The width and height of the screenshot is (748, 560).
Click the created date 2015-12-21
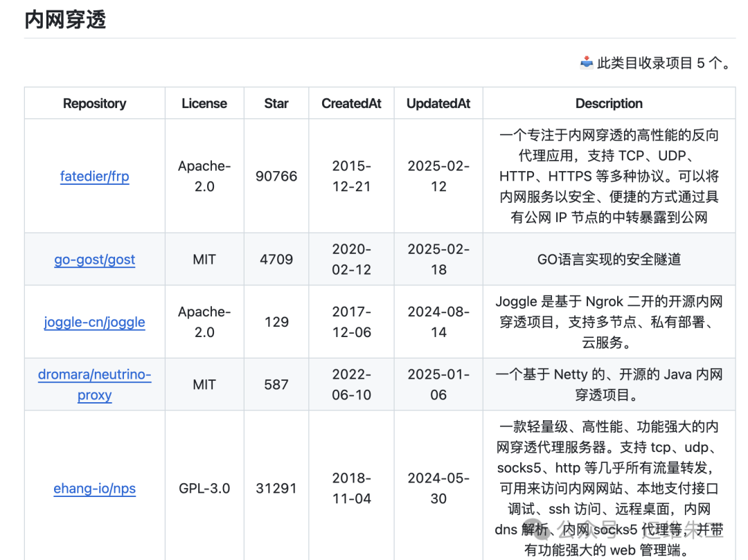351,177
